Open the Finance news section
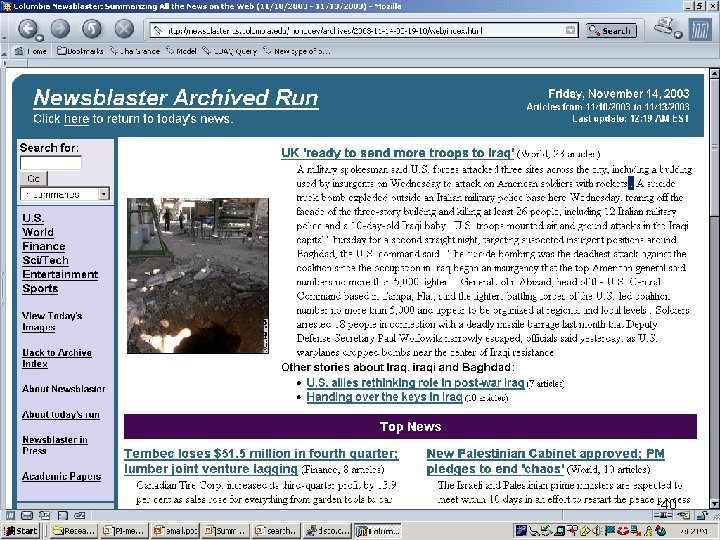 pos(44,247)
